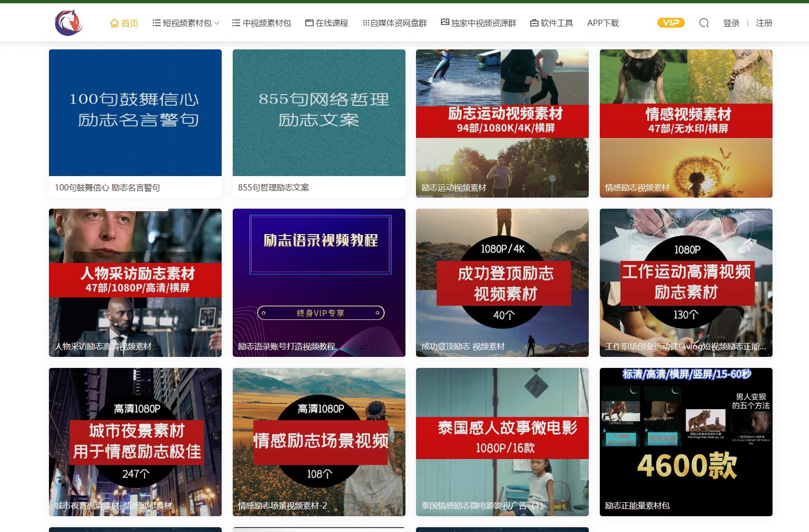The height and width of the screenshot is (532, 809).
Task: Switch to the APP下载 nav item
Action: click(603, 22)
